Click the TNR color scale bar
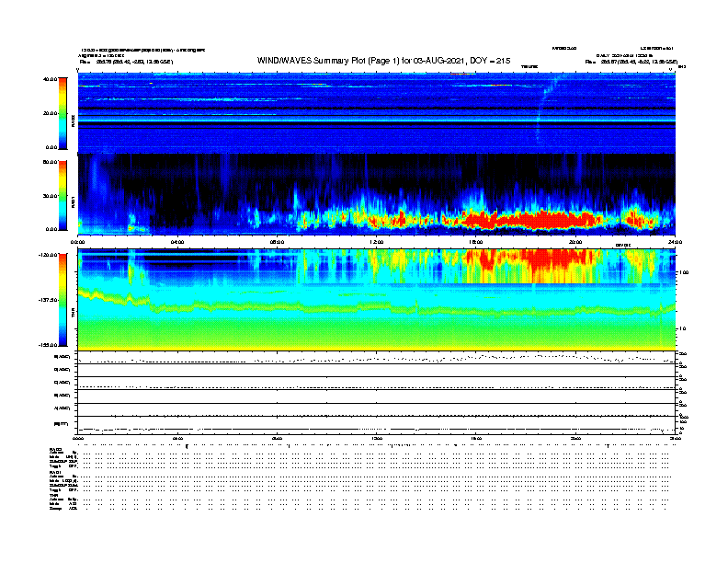 pos(62,300)
